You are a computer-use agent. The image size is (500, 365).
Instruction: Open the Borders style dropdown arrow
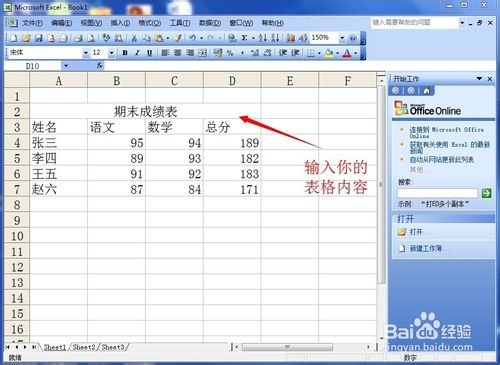(319, 53)
